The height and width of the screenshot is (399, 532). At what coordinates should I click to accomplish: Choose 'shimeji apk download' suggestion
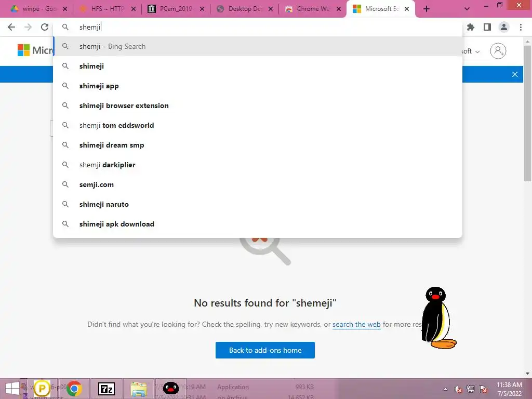[258, 224]
